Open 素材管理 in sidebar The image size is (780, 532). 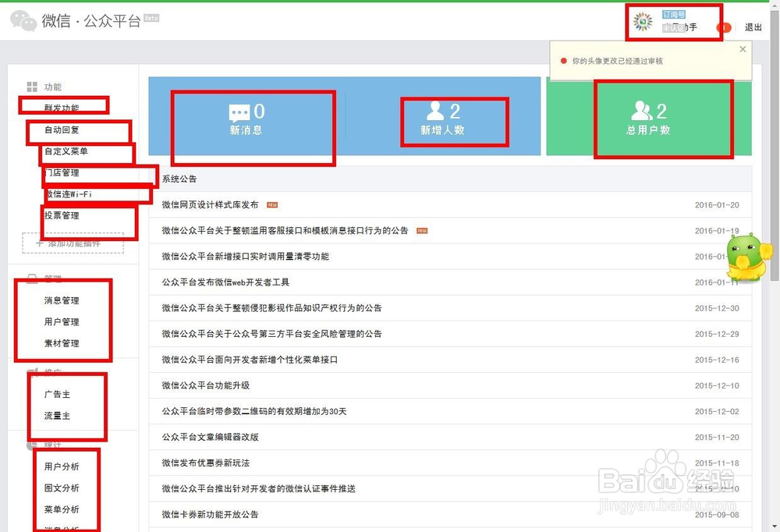point(62,343)
